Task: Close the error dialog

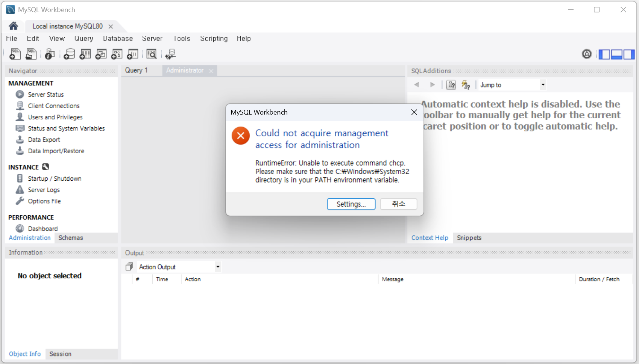Action: [414, 112]
